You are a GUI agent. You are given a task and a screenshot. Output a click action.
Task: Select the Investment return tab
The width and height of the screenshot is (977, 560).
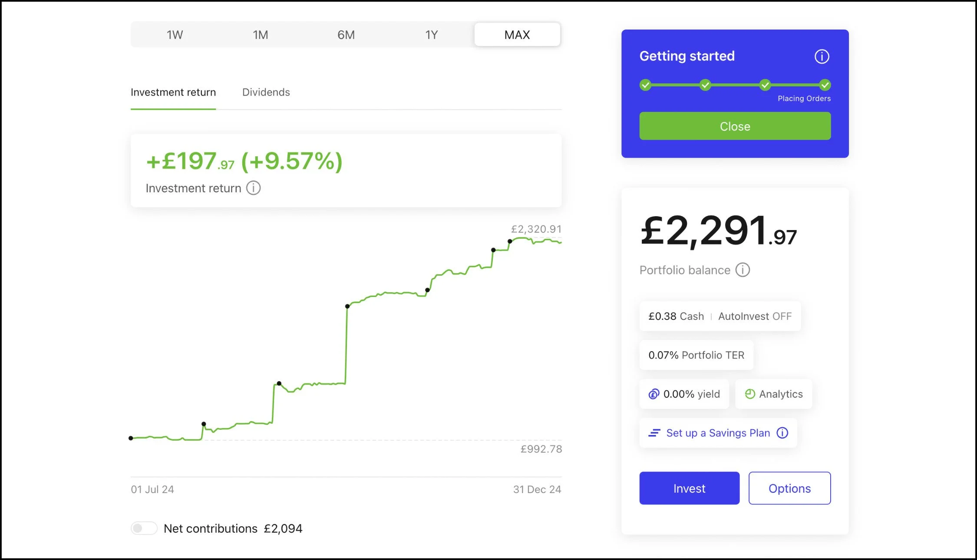(x=173, y=92)
